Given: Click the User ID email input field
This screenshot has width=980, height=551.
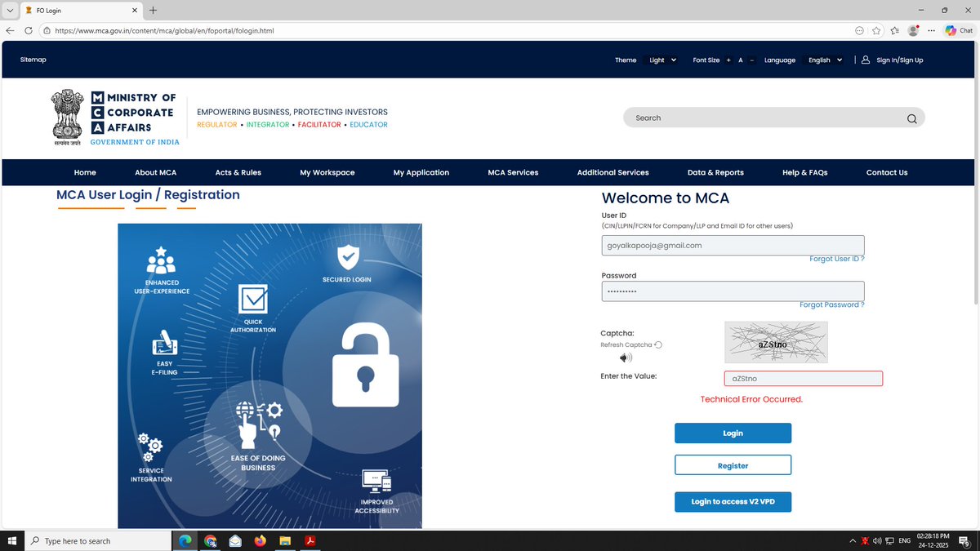Looking at the screenshot, I should [x=733, y=245].
